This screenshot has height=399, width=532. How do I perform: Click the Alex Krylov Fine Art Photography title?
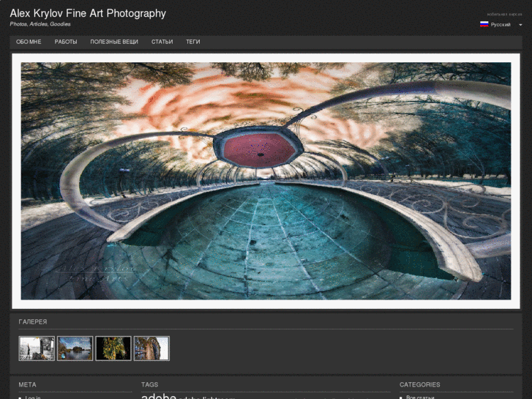(88, 13)
